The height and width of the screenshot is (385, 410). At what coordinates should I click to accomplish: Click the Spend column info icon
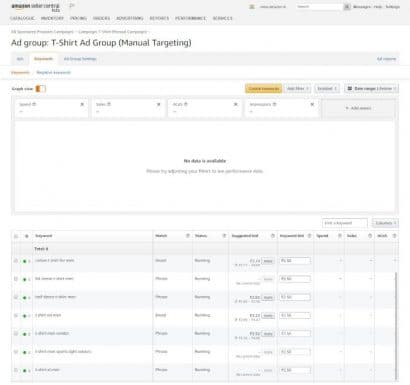tap(340, 236)
